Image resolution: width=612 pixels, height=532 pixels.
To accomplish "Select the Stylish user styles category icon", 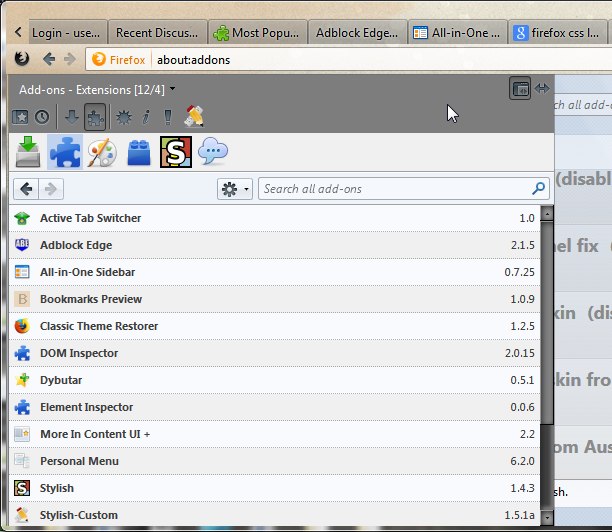I will pos(176,152).
